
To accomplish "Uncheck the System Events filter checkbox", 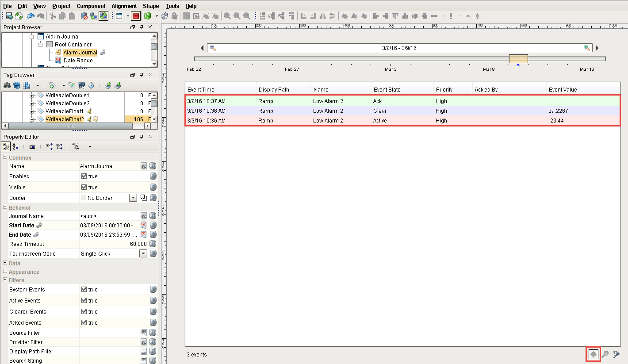I will click(84, 290).
